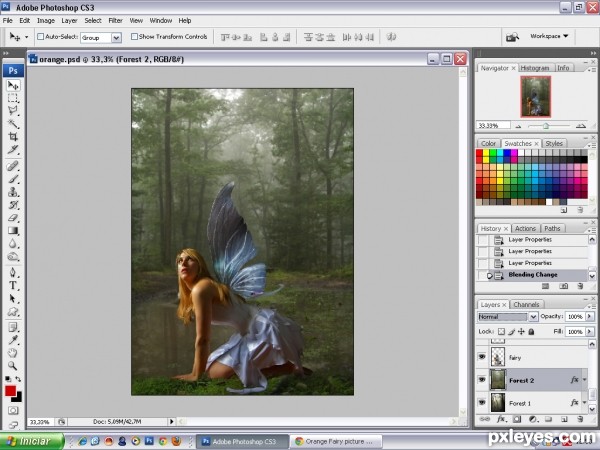Image resolution: width=600 pixels, height=450 pixels.
Task: Click Go to Bridge icon
Action: pos(512,37)
